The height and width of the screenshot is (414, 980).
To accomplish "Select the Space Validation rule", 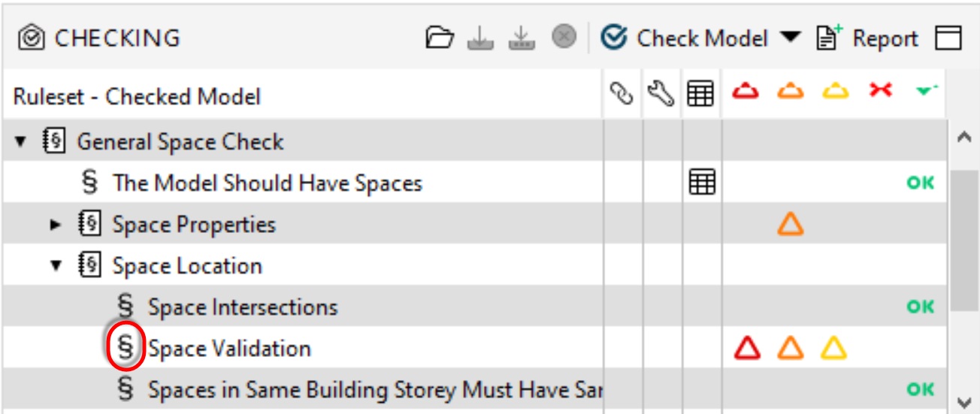I will pos(228,349).
